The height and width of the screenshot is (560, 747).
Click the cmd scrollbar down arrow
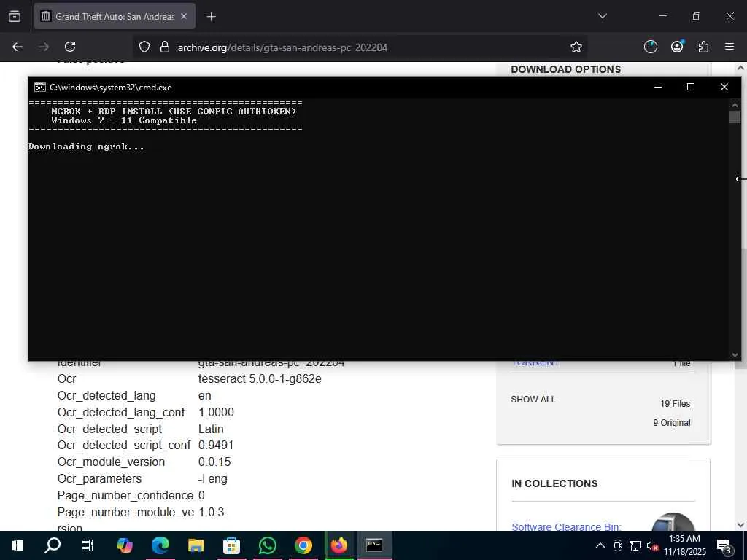tap(735, 355)
